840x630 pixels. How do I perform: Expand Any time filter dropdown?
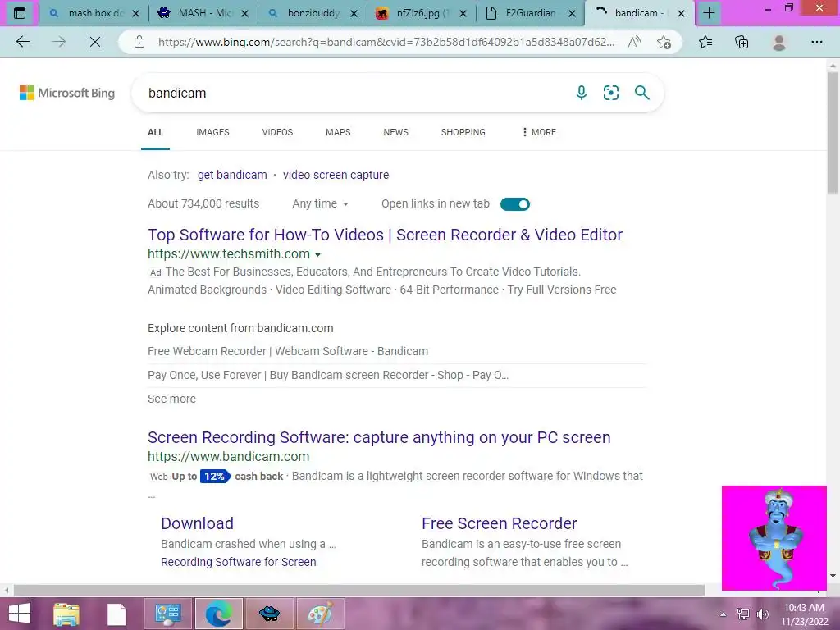tap(320, 203)
